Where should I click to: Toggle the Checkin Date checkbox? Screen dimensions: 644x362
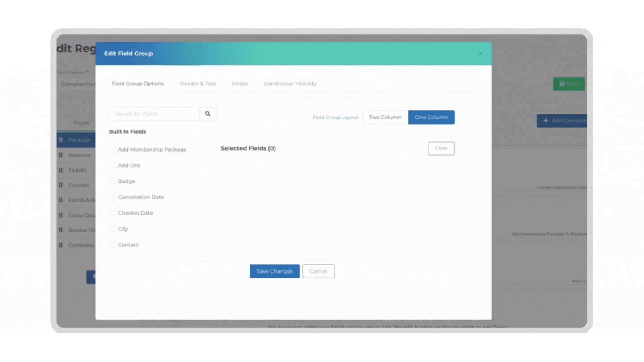(112, 213)
